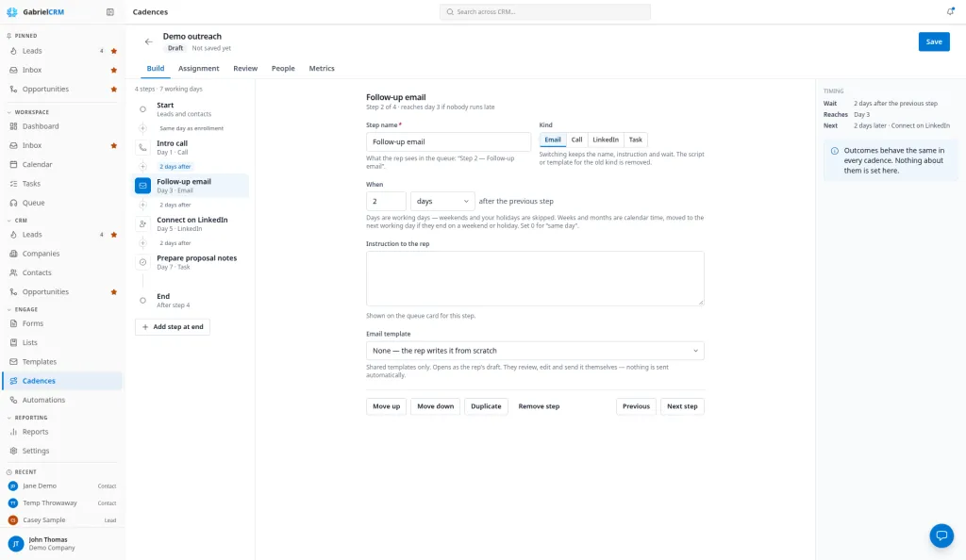Go to Previous step
The height and width of the screenshot is (560, 966).
point(636,406)
